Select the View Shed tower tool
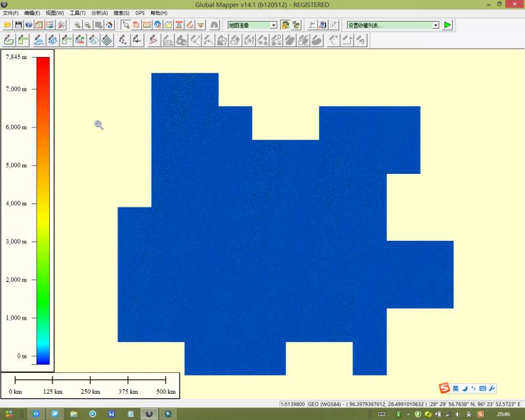Viewport: 525px width, 420px height. [179, 25]
